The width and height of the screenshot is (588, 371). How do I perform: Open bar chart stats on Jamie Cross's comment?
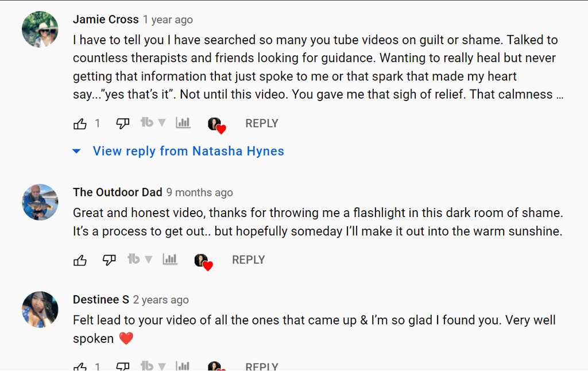(183, 123)
